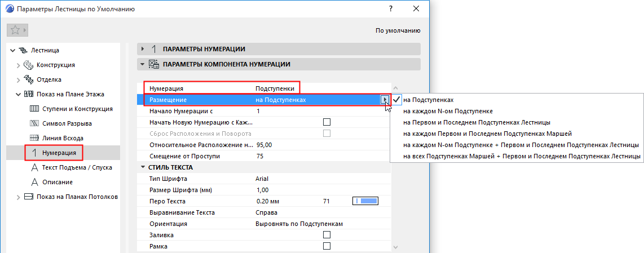The height and width of the screenshot is (253, 644).
Task: Click the Символ Разрыва icon
Action: tap(34, 123)
